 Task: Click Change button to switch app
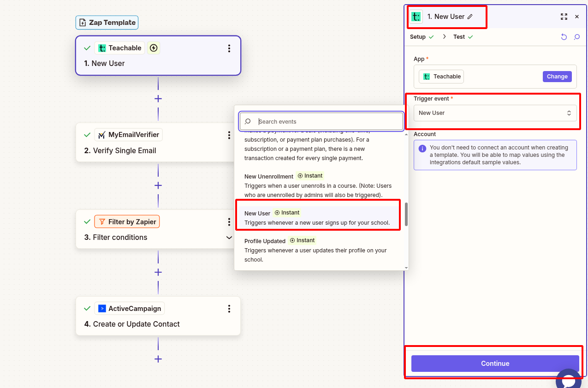coord(557,77)
